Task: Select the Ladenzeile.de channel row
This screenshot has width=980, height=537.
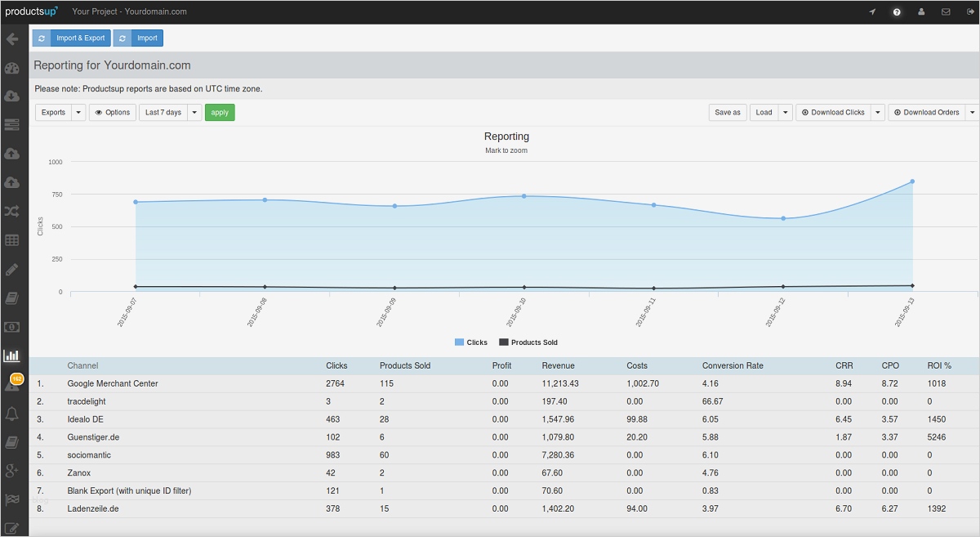Action: coord(504,508)
